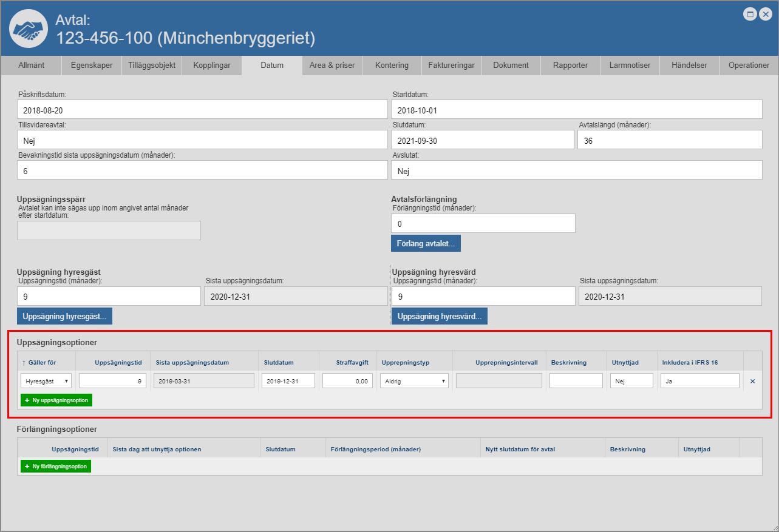This screenshot has height=532, width=779.
Task: Delete the uppsägningsoption row with X icon
Action: 752,381
